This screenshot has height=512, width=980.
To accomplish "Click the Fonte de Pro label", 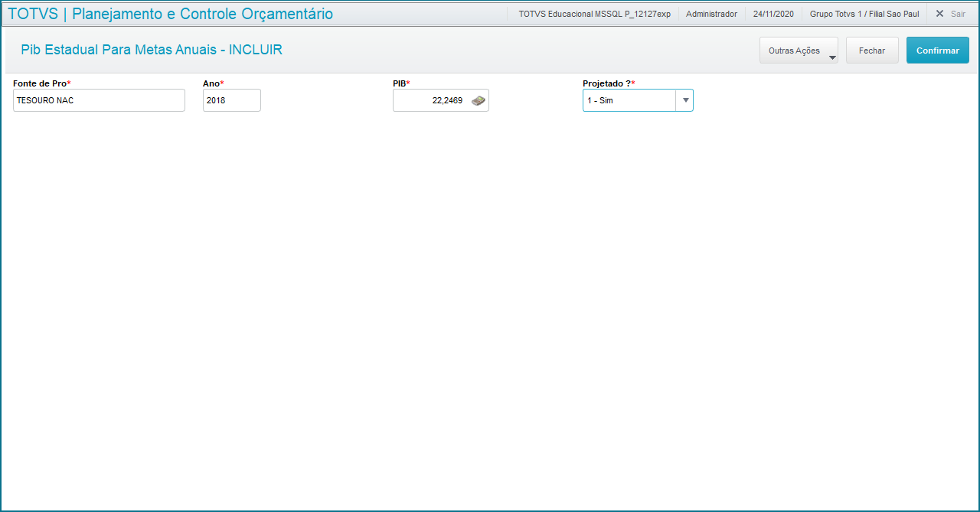I will [41, 83].
